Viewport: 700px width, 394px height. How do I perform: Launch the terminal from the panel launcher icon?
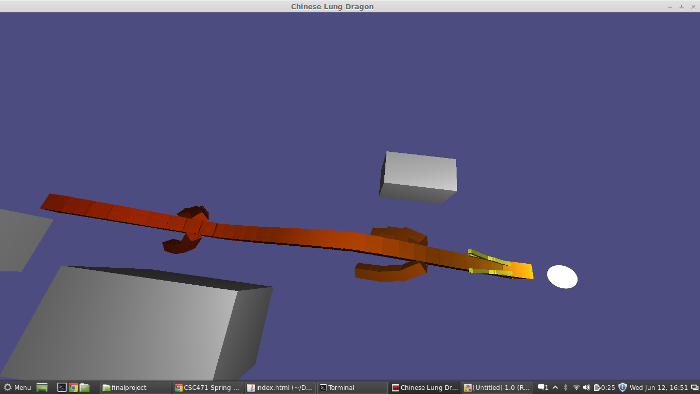[x=62, y=387]
